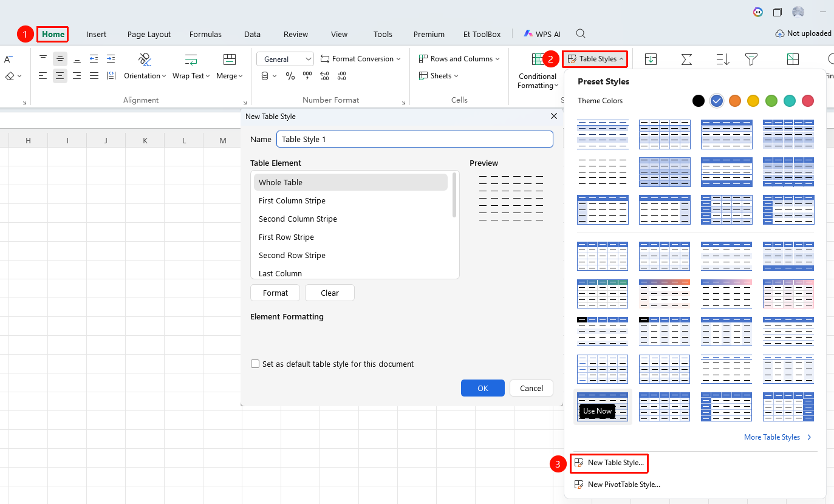Open the General number format dropdown
834x504 pixels.
point(285,59)
